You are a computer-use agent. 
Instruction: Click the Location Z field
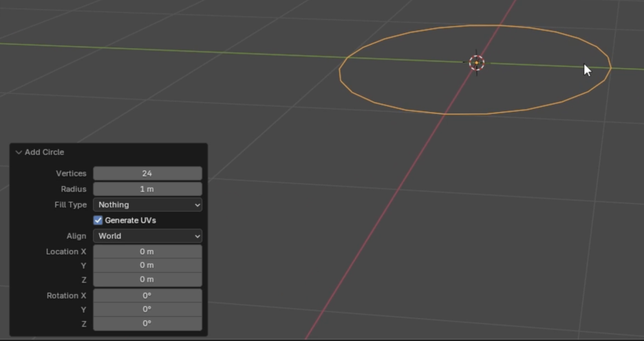pos(147,279)
